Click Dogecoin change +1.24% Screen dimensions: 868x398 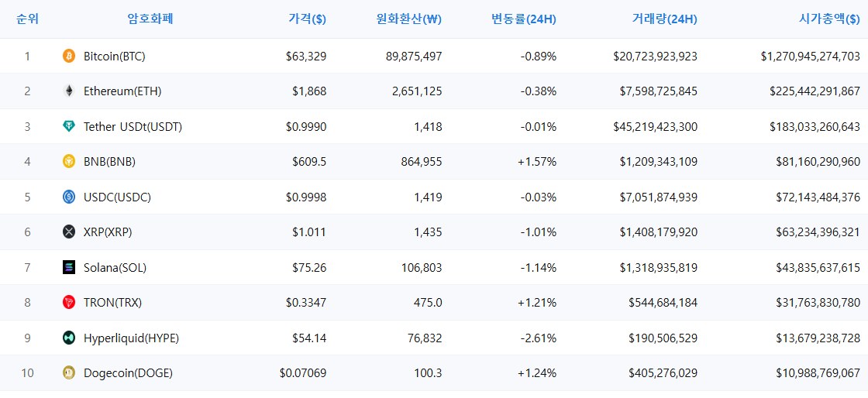pyautogui.click(x=538, y=373)
